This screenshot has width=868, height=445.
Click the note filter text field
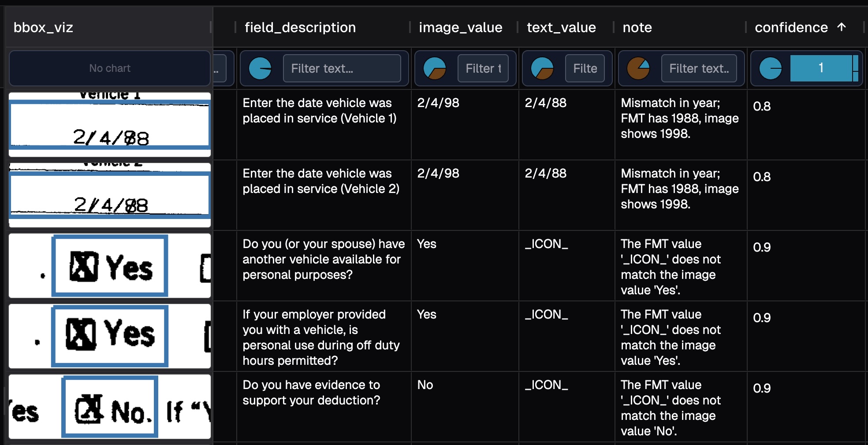(x=699, y=68)
